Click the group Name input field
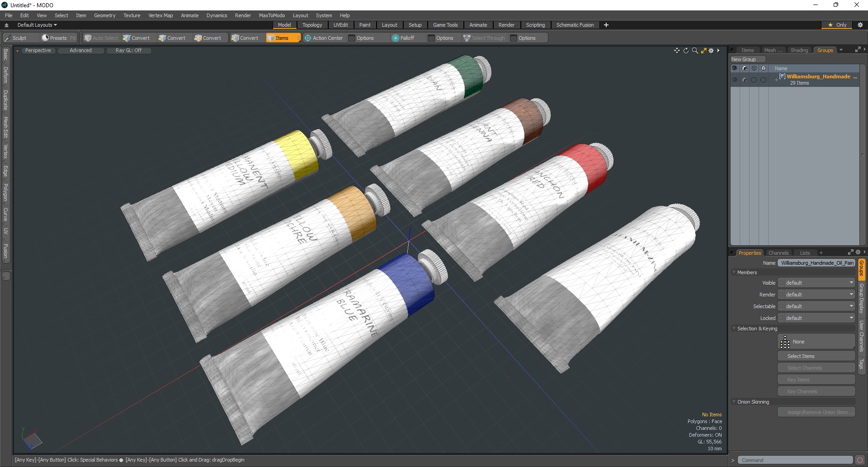Image resolution: width=868 pixels, height=467 pixels. tap(816, 263)
